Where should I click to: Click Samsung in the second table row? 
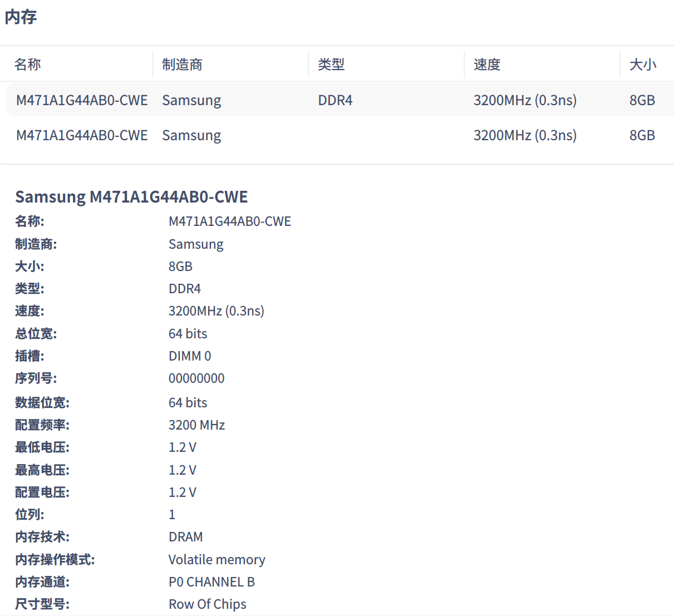tap(191, 135)
